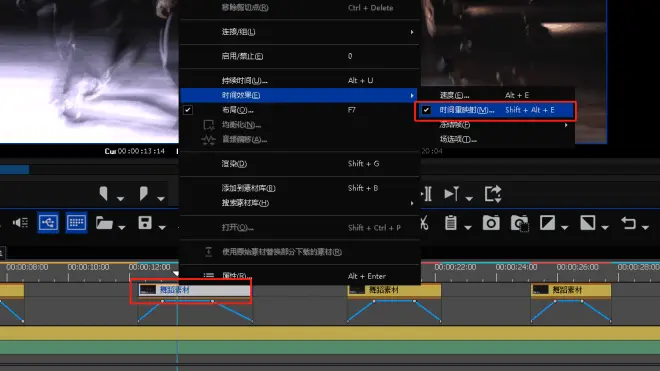The height and width of the screenshot is (371, 660).
Task: Click the clipboard Paste icon
Action: coord(451,223)
